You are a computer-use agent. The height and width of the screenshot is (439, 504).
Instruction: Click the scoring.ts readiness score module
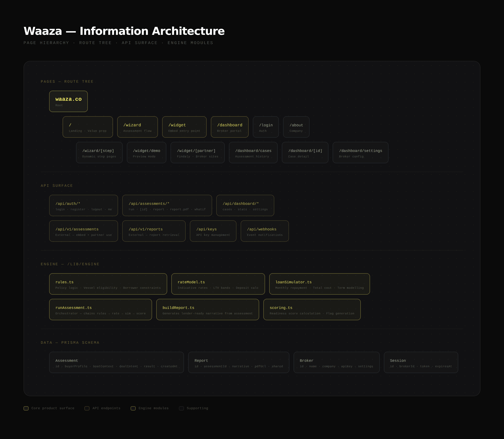[312, 309]
